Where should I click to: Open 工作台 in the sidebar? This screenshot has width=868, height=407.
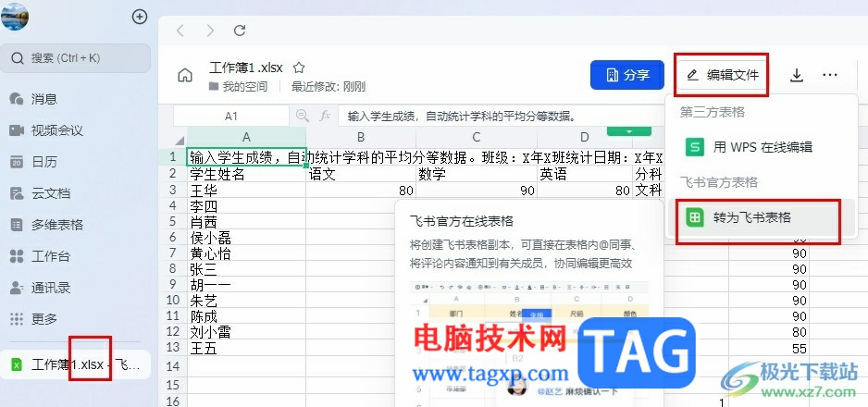40,256
